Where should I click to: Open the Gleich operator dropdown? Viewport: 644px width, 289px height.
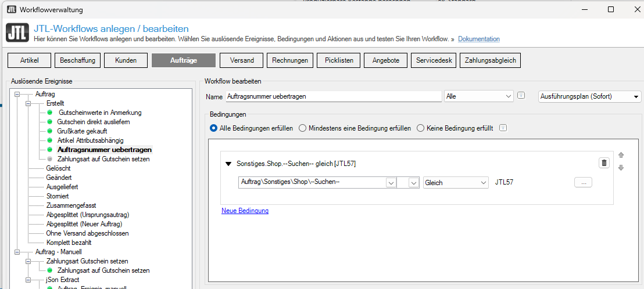pos(456,183)
